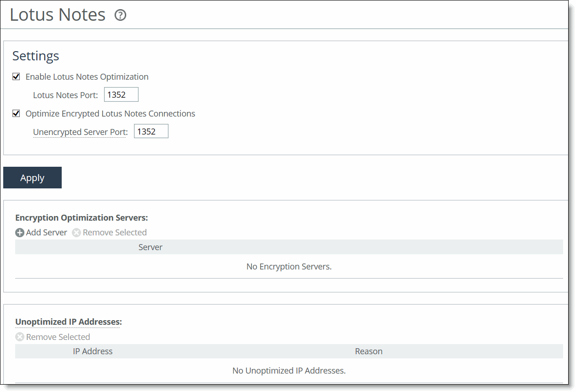576x392 pixels.
Task: Uncheck Optimize Encrypted Lotus Notes Connections
Action: (16, 113)
